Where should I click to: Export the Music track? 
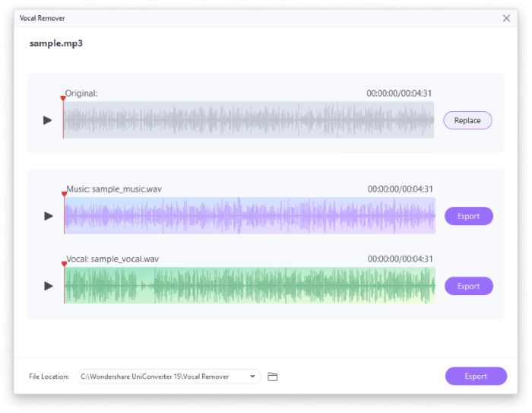point(469,216)
